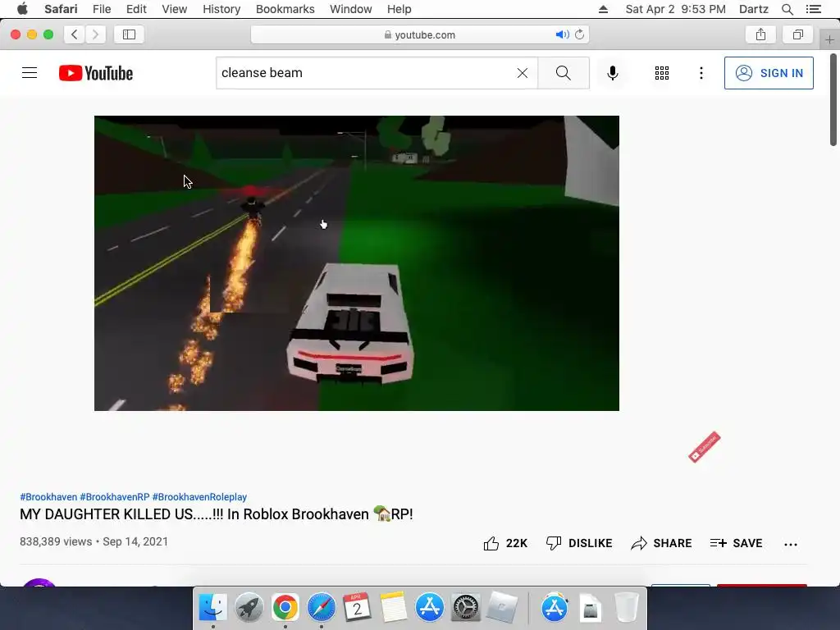This screenshot has width=840, height=630.
Task: Open more actions ellipsis under video
Action: pyautogui.click(x=790, y=545)
